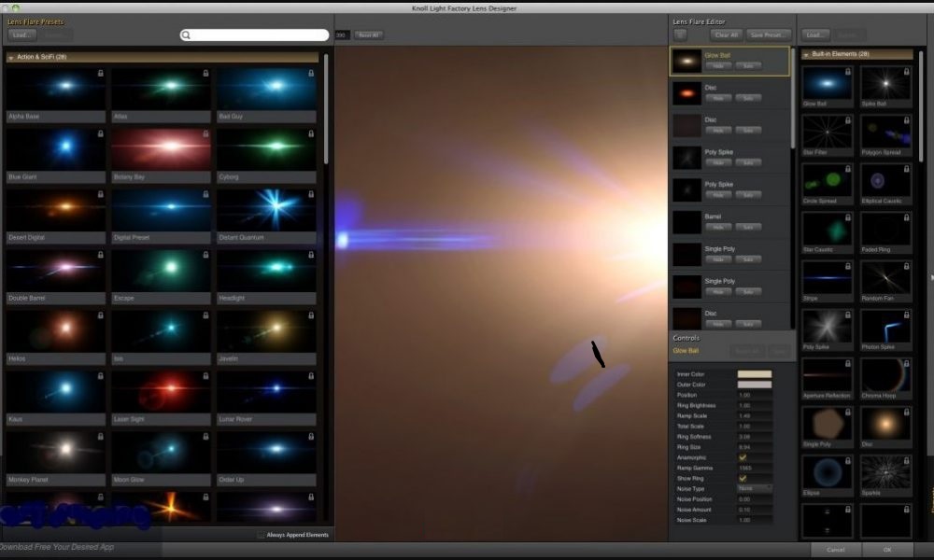Click the Ring Brightness value field
934x560 pixels.
(755, 405)
